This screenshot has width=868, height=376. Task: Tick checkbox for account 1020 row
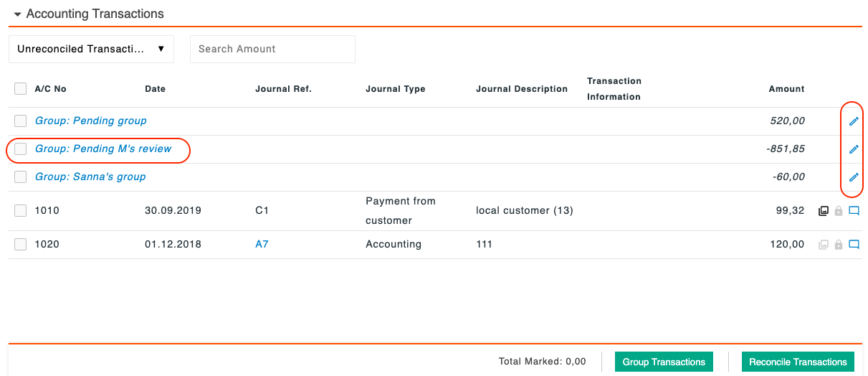coord(21,244)
